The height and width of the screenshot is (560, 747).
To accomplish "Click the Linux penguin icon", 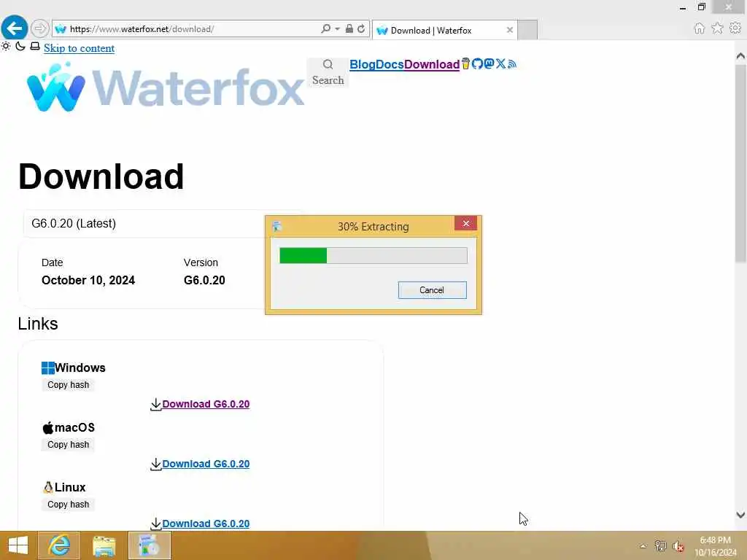I will click(x=47, y=487).
